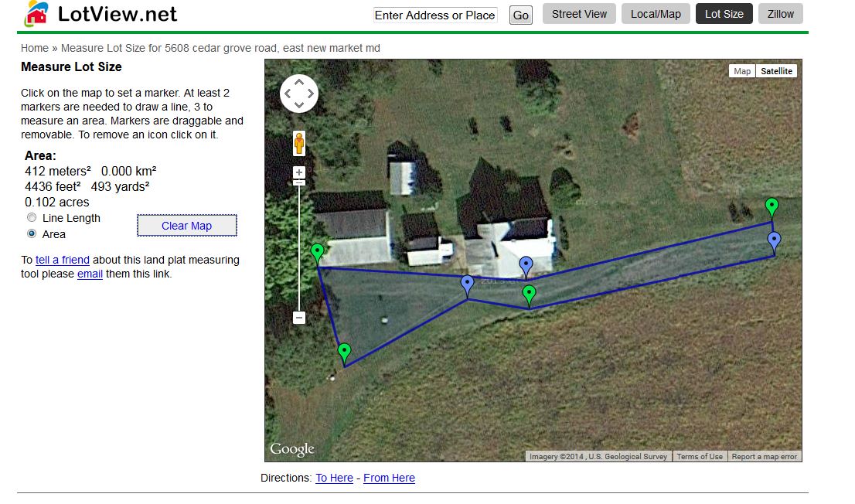855x504 pixels.
Task: Click the blue marker at the far right
Action: (774, 243)
